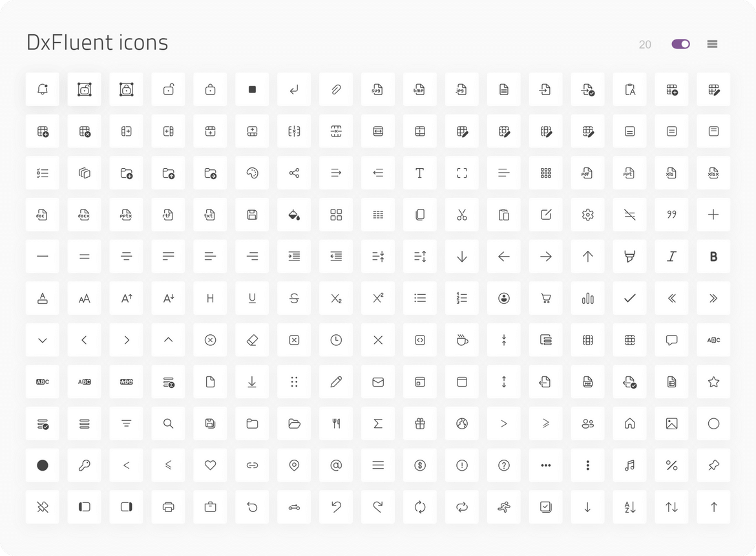Viewport: 756px width, 556px height.
Task: Select the notification bell icon
Action: click(x=42, y=89)
